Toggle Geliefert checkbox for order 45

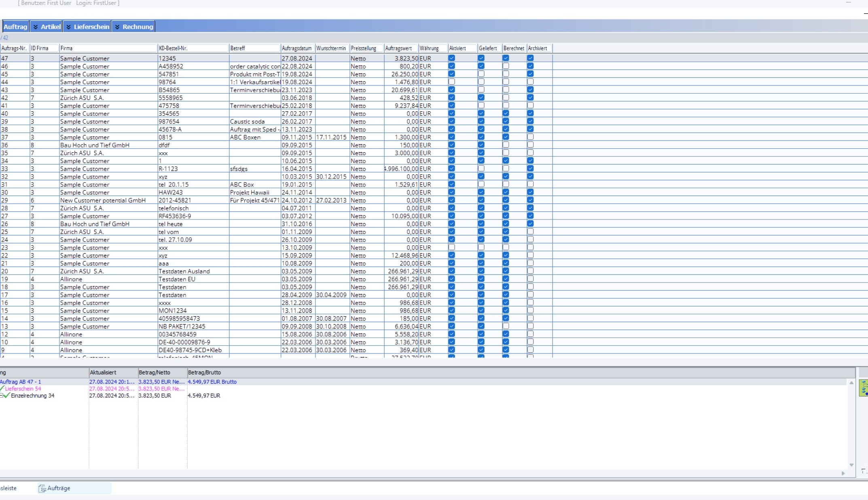coord(481,74)
